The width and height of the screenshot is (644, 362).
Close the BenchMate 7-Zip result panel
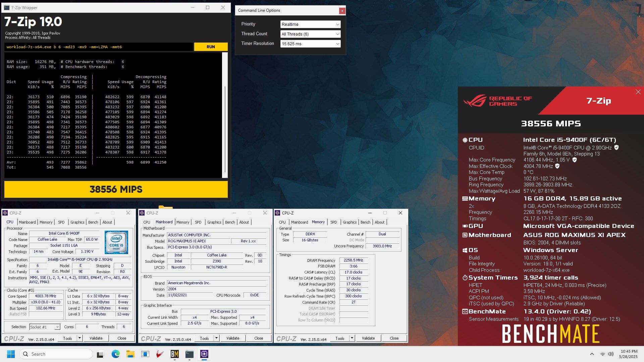(x=638, y=92)
